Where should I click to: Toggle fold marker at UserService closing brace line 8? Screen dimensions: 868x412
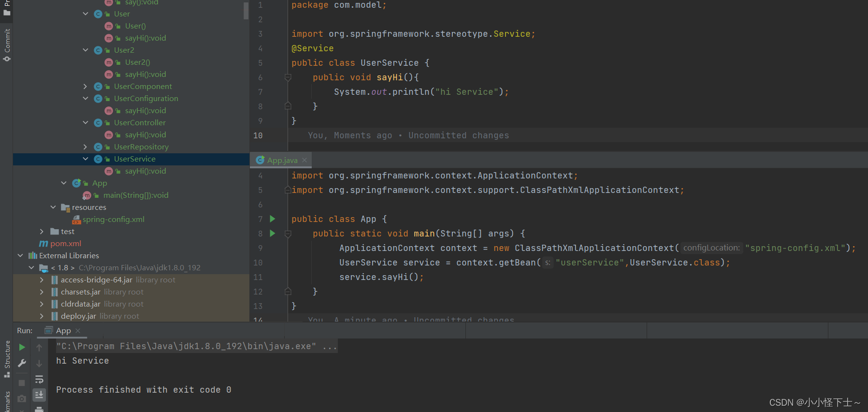288,106
